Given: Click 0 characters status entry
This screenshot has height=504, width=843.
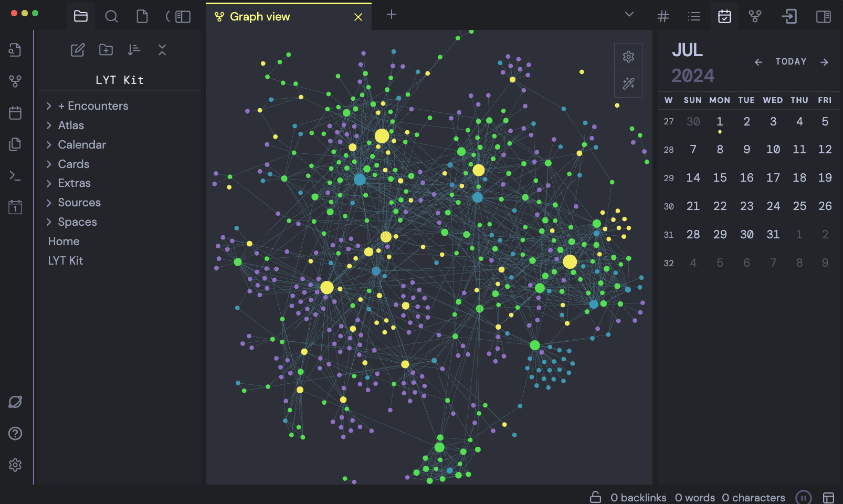Looking at the screenshot, I should click(x=753, y=498).
